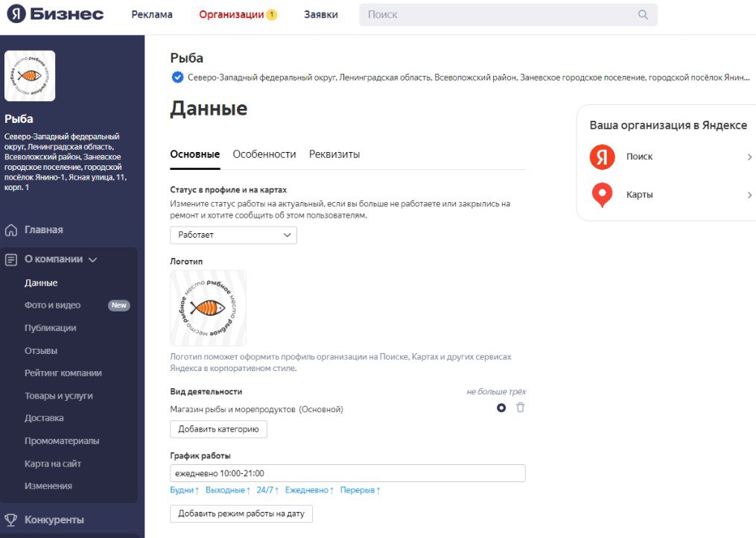Open Конкуренты in sidebar

(54, 519)
